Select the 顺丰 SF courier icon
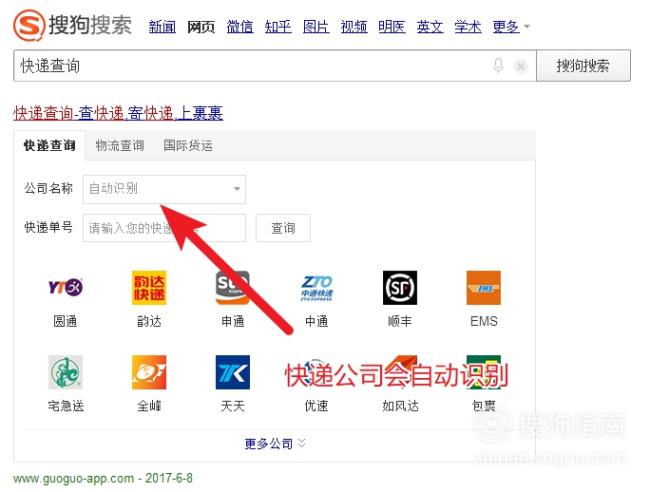The height and width of the screenshot is (492, 650). [400, 288]
